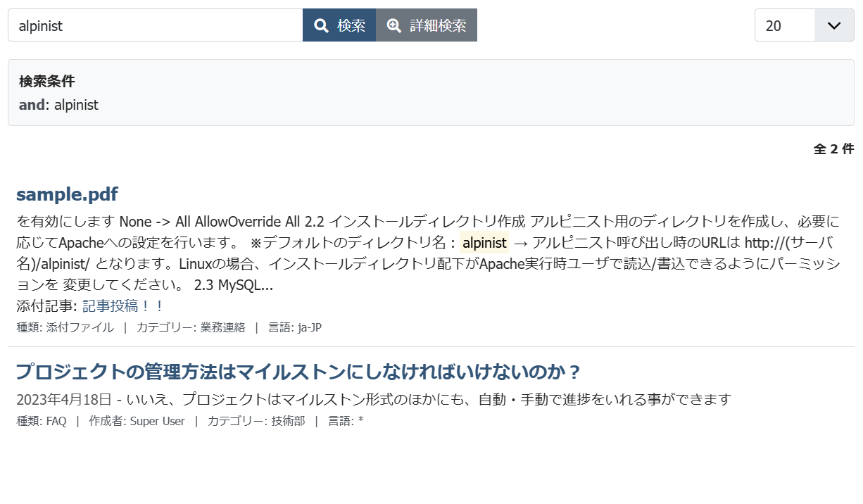Click the 検索条件 heading
The image size is (863, 504).
pyautogui.click(x=47, y=81)
